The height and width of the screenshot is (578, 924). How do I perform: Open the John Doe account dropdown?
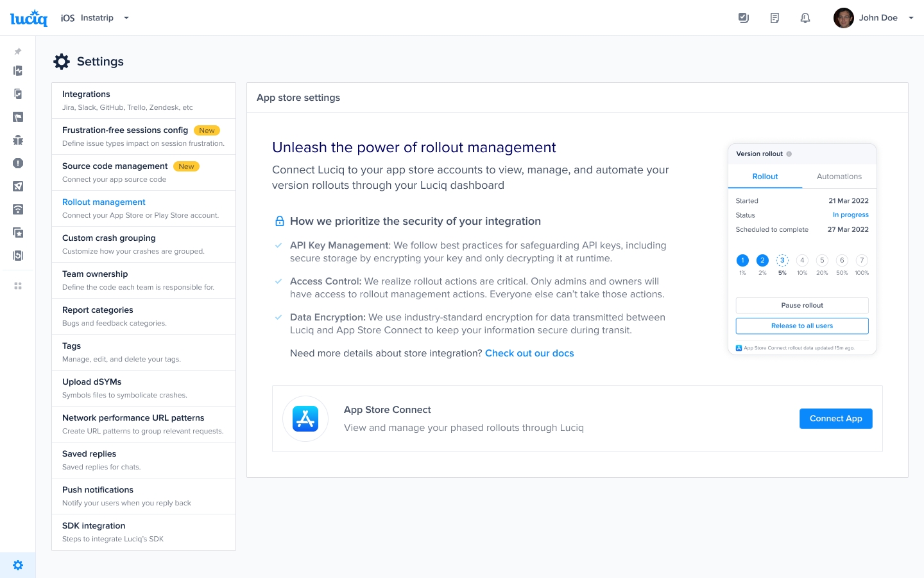[x=911, y=18]
